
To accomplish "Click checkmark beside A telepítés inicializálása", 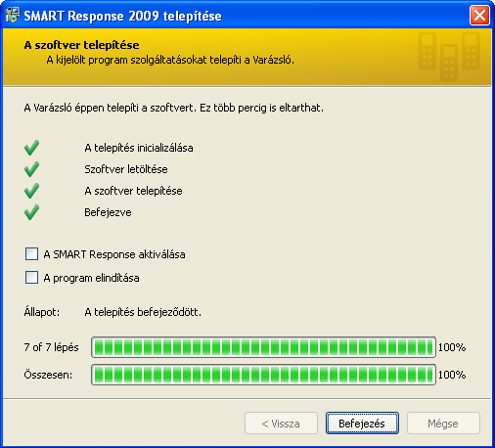I will click(31, 148).
